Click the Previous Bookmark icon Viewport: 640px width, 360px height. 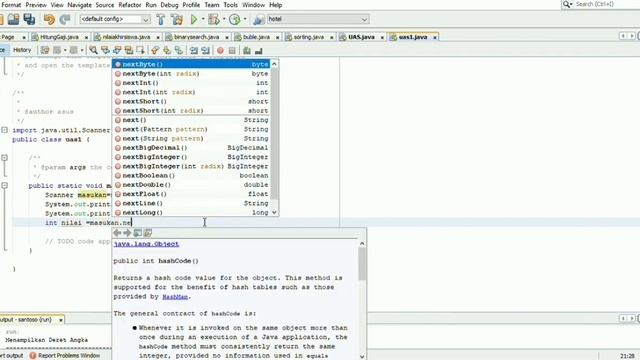(x=155, y=50)
